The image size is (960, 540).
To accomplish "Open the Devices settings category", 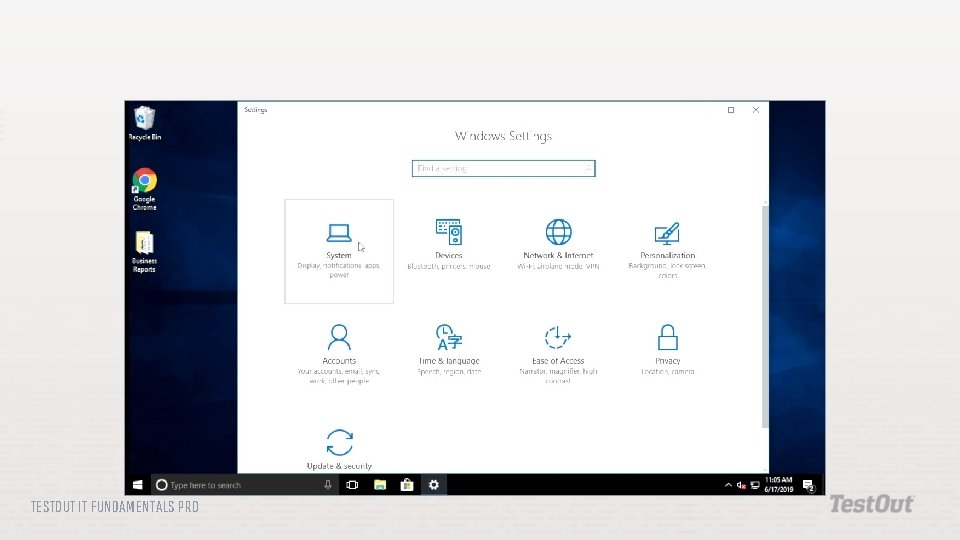I will pos(449,245).
